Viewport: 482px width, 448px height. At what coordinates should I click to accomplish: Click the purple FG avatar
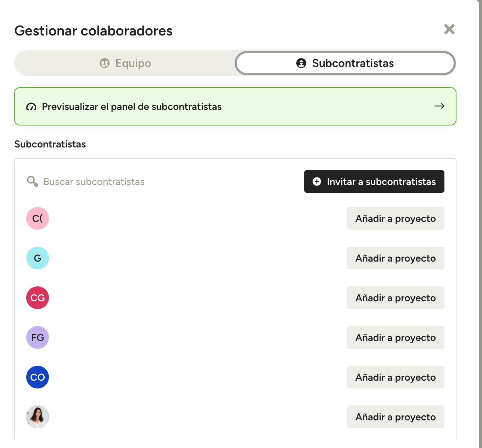38,337
